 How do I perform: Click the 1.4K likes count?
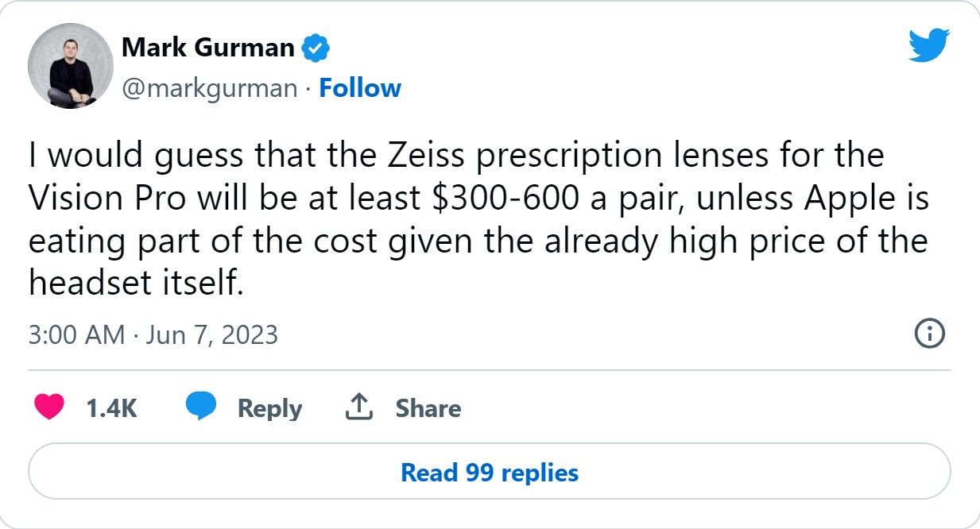tap(111, 408)
